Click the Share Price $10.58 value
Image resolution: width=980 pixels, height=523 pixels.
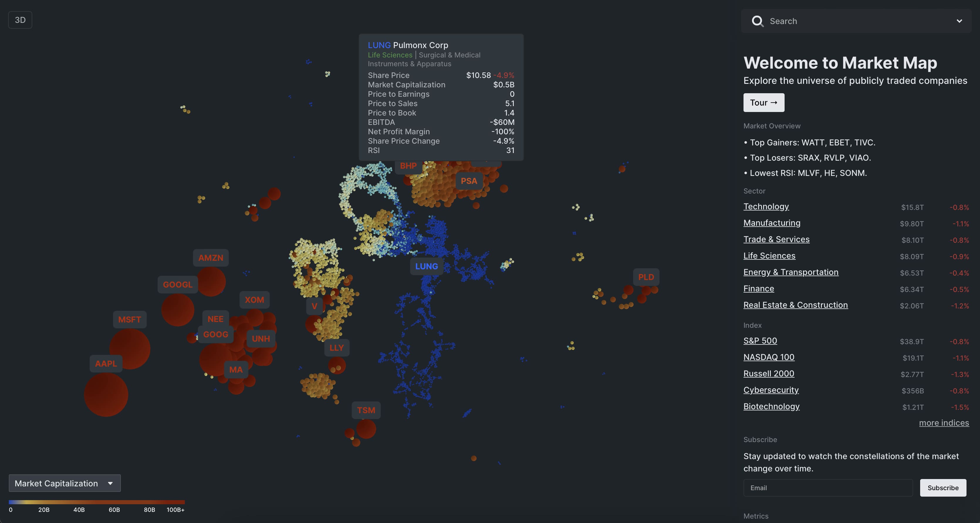479,75
